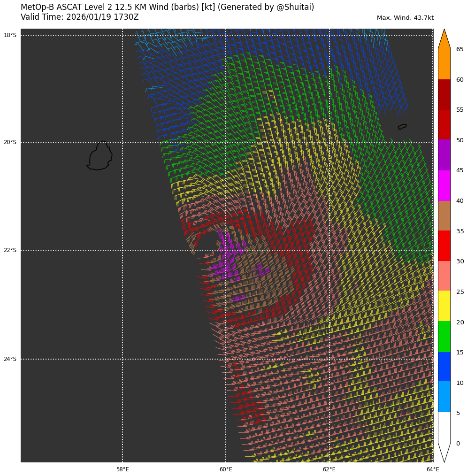Pick the yellow 20–25 kt colorbar segment
This screenshot has width=467, height=476.
(x=444, y=306)
